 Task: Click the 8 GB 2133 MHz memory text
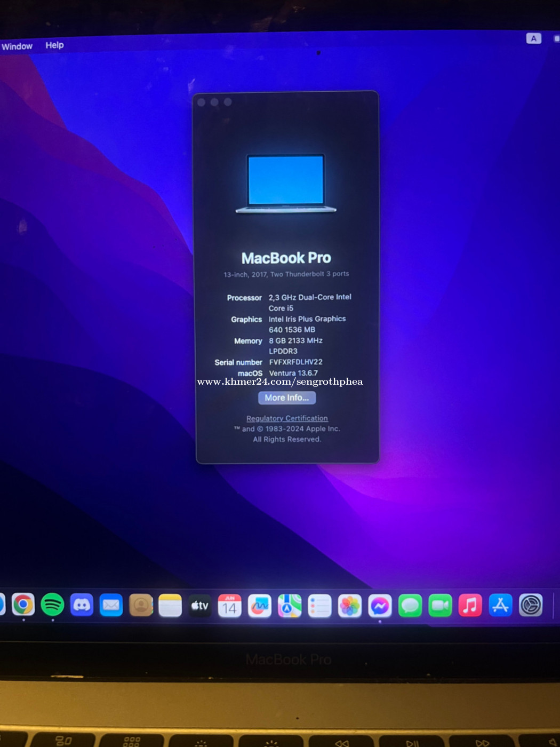[295, 340]
